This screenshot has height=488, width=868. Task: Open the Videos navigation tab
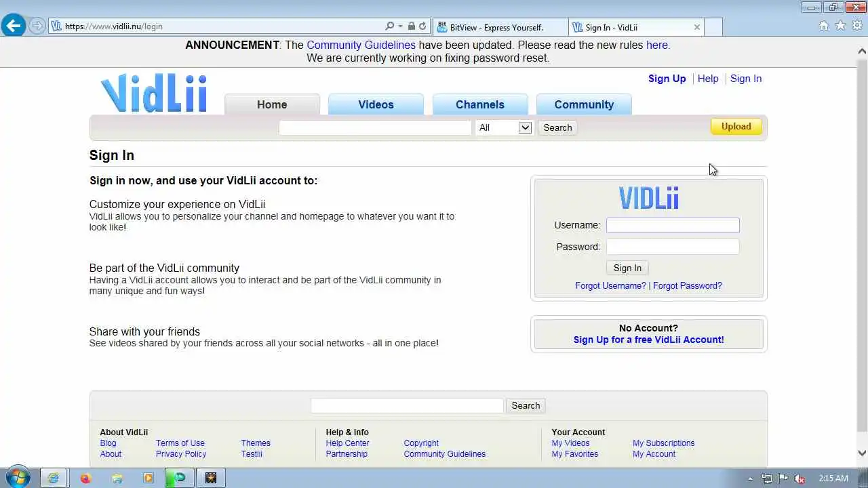[376, 104]
